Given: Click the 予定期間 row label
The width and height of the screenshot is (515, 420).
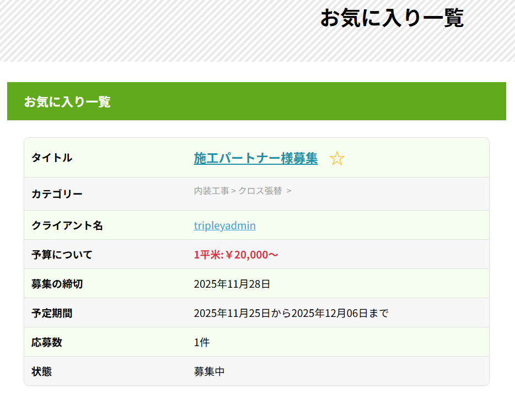Looking at the screenshot, I should [52, 313].
